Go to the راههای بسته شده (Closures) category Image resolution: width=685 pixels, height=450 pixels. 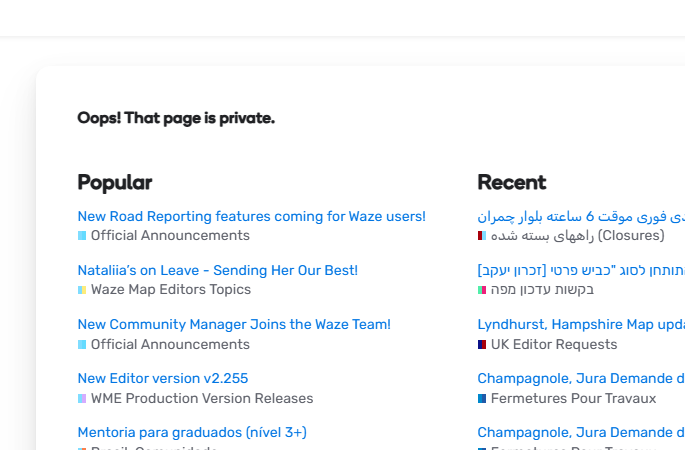pos(577,236)
